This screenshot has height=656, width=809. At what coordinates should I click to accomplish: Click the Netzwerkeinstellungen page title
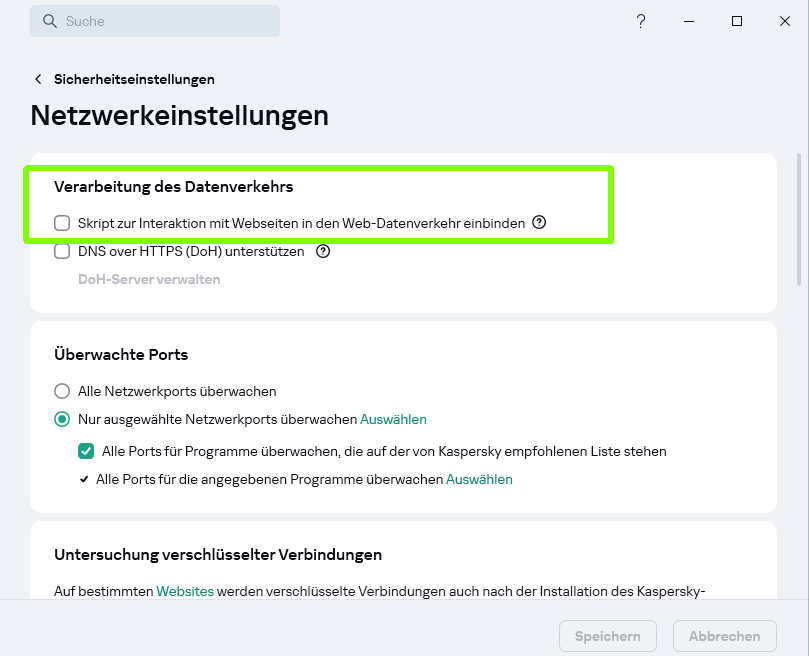[180, 115]
